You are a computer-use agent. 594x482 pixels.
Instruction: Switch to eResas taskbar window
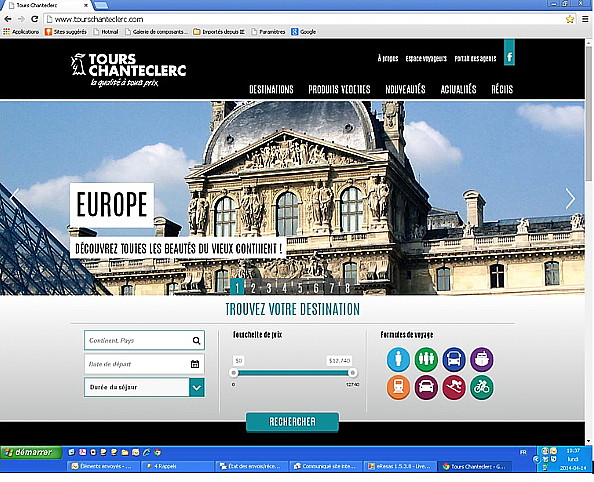click(399, 466)
